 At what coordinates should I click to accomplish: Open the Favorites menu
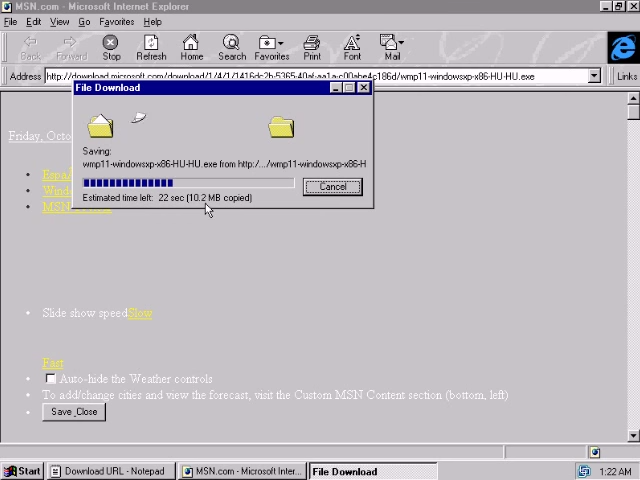pos(117,22)
